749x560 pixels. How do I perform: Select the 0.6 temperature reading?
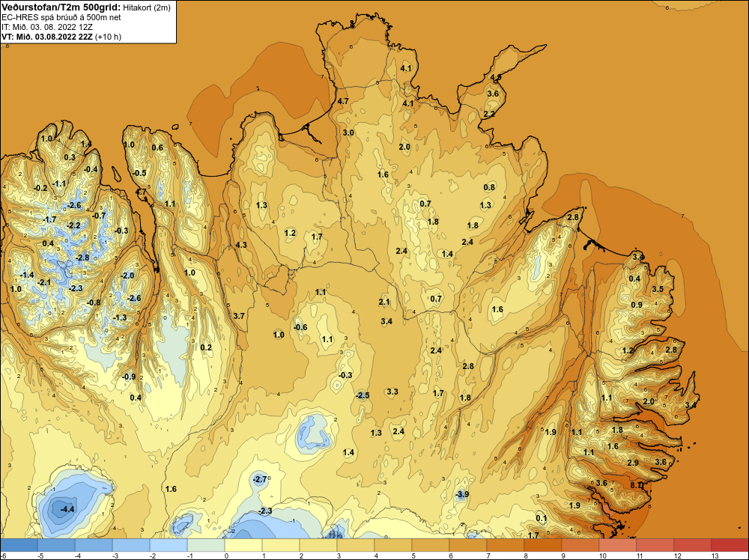(157, 147)
